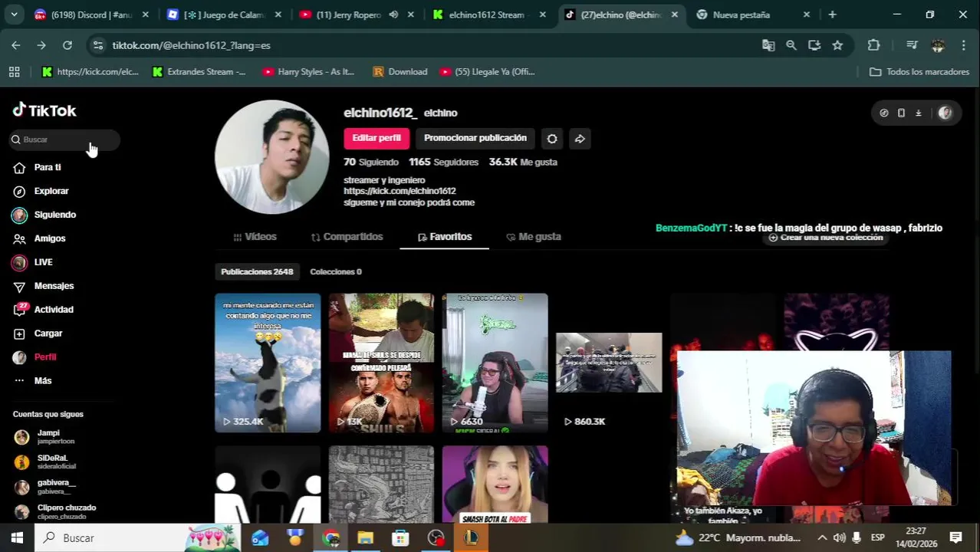Open the Chrome three-dot menu

tap(964, 45)
